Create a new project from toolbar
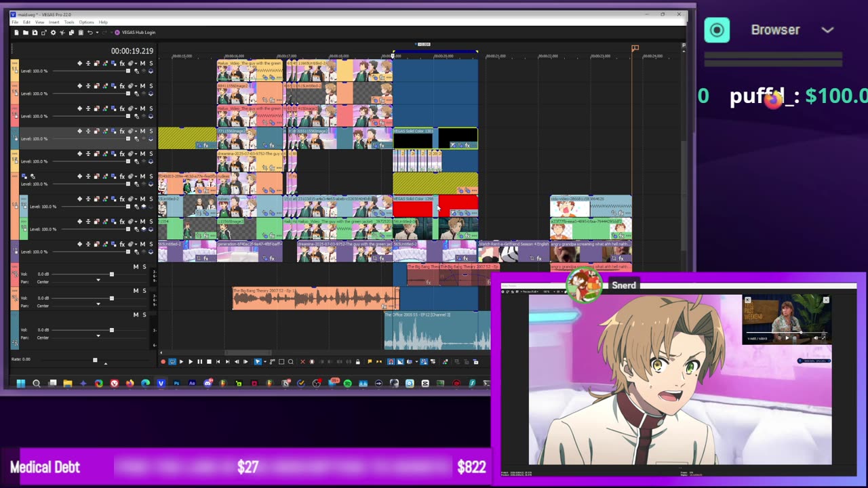Screen dimensions: 868x488 point(16,33)
